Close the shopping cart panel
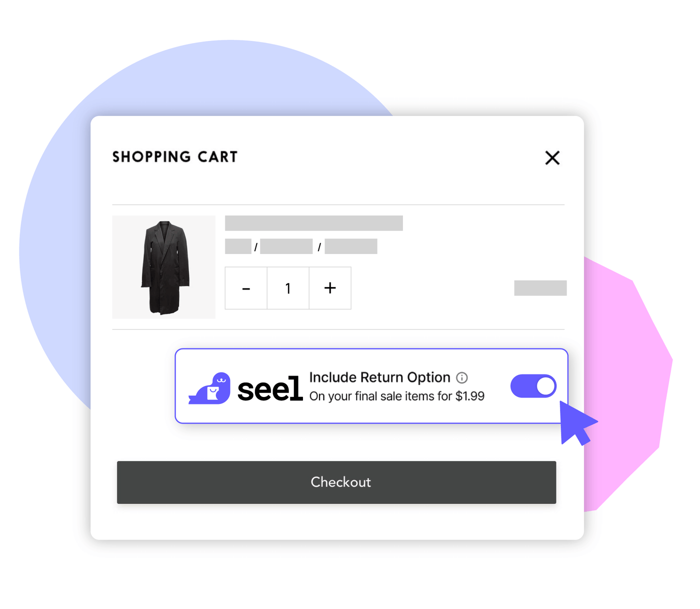This screenshot has width=700, height=609. (552, 158)
